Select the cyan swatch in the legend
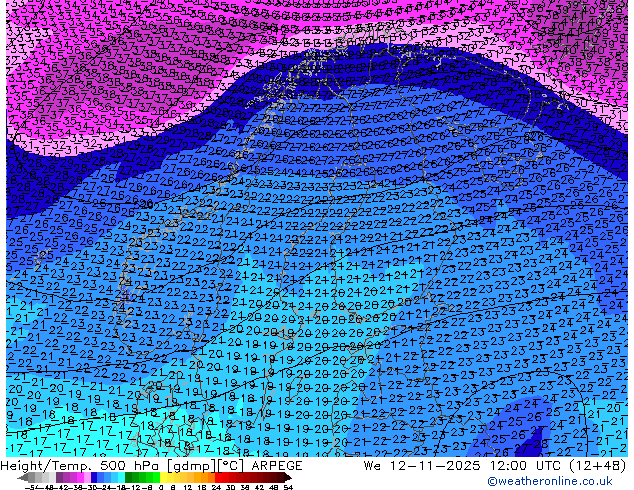Screen dimensions: 634x490 tap(121, 477)
